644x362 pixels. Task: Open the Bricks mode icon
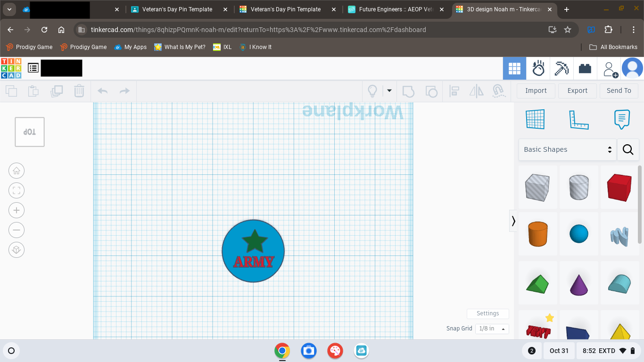[585, 69]
